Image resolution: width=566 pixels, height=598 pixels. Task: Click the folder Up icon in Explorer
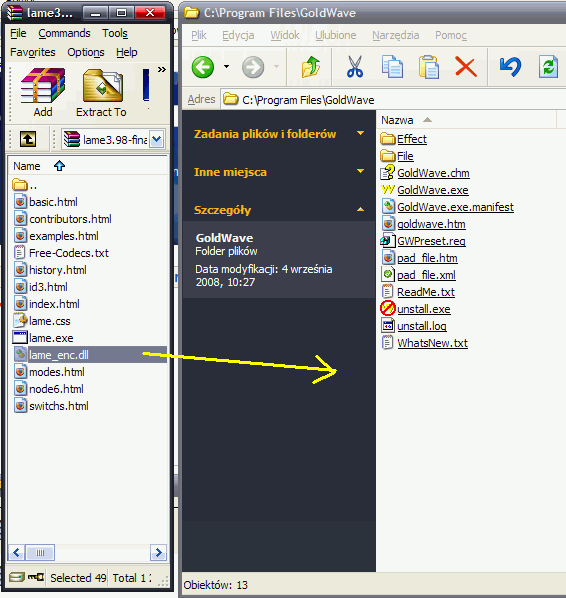click(x=311, y=67)
